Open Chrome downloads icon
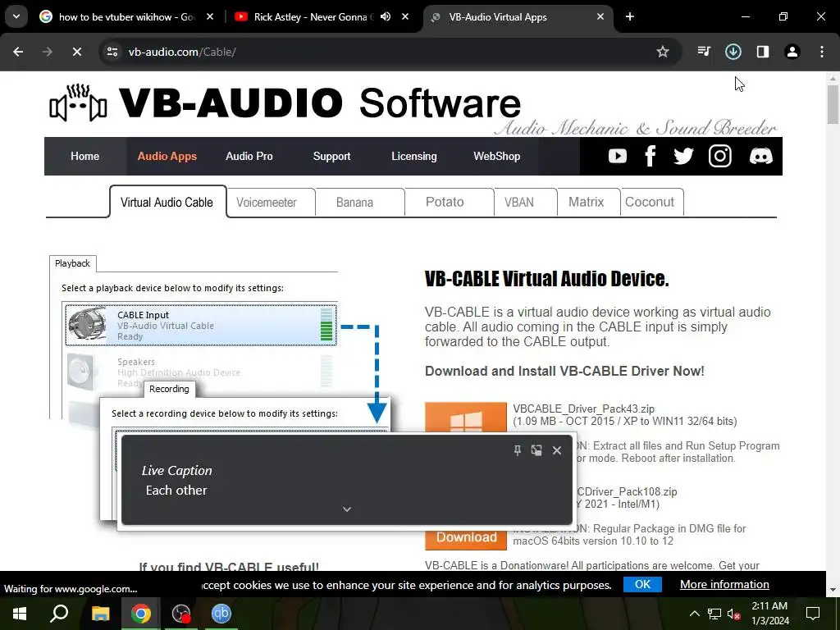Viewport: 840px width, 630px height. click(733, 52)
